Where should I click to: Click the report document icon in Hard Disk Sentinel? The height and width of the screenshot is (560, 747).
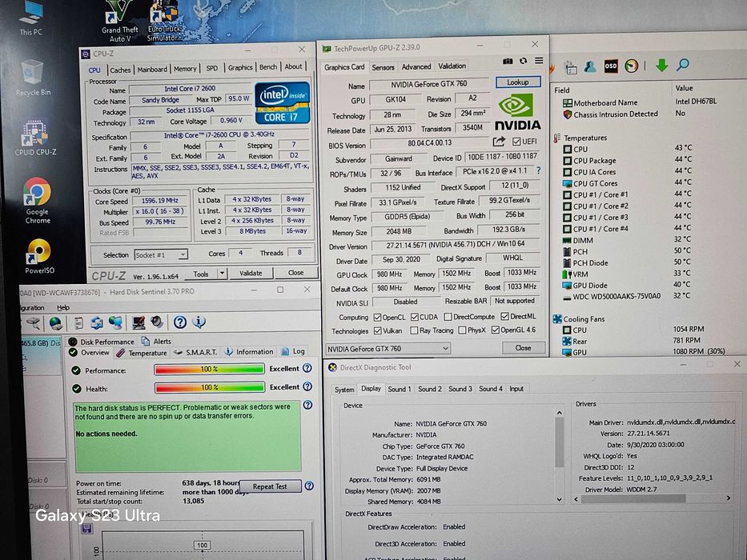point(78,323)
